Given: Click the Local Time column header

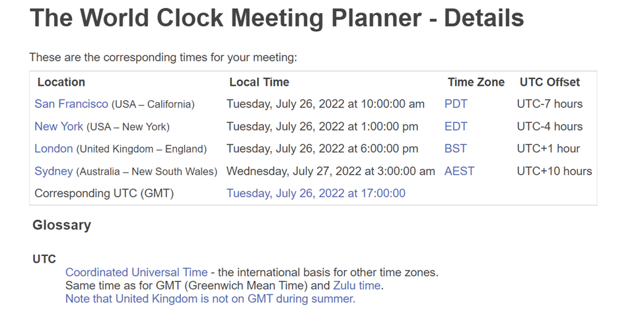Looking at the screenshot, I should (x=259, y=82).
